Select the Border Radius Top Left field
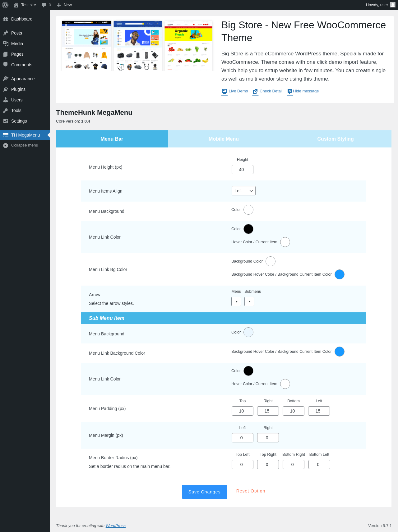 pos(243,464)
